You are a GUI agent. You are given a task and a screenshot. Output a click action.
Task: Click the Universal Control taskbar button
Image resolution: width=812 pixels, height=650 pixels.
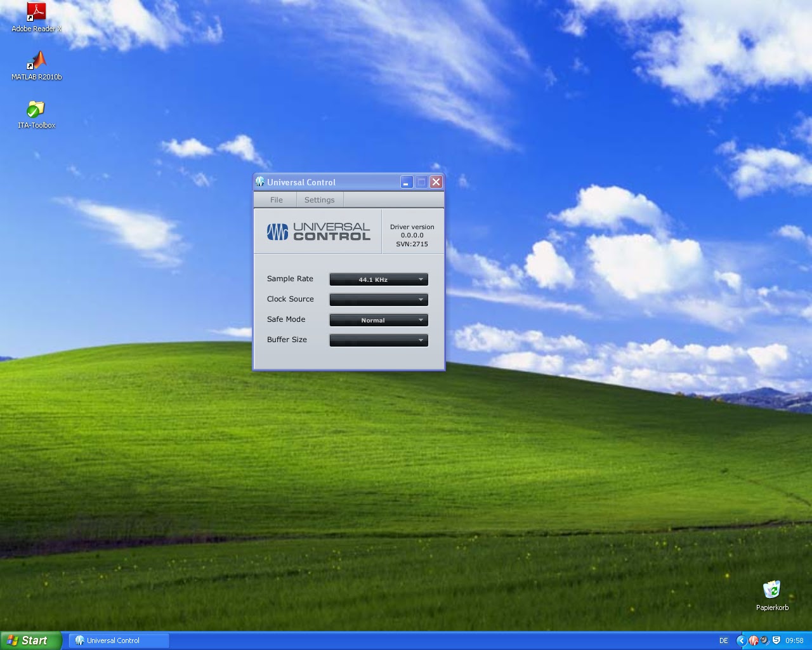click(x=119, y=640)
